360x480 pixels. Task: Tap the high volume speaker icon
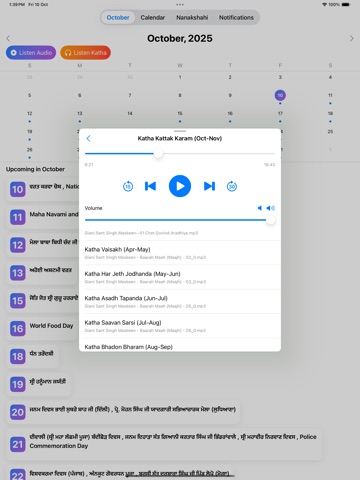pyautogui.click(x=271, y=208)
